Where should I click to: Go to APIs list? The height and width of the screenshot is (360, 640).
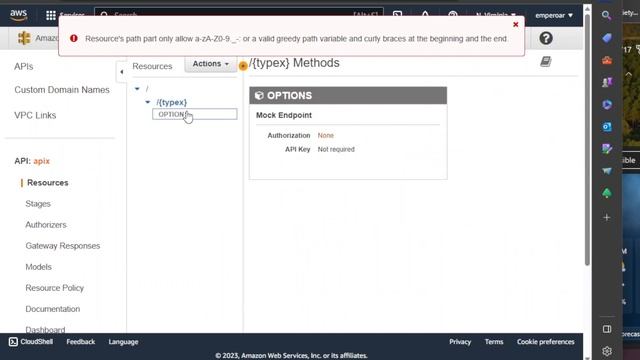[24, 67]
